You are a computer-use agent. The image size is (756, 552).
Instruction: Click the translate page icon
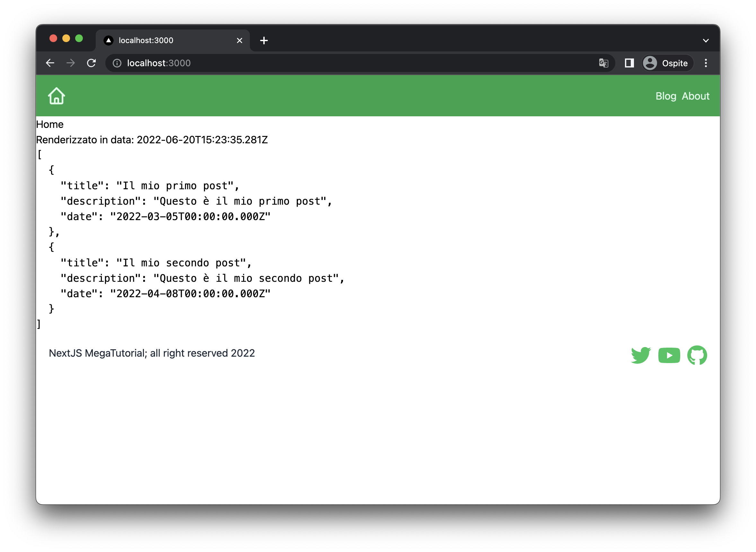(604, 63)
